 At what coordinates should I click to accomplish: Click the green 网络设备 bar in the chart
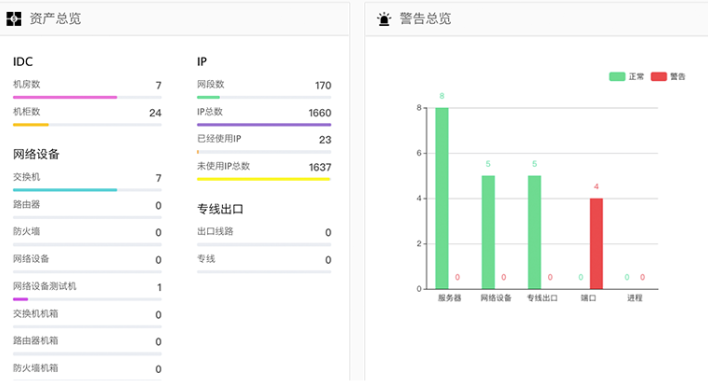(488, 232)
